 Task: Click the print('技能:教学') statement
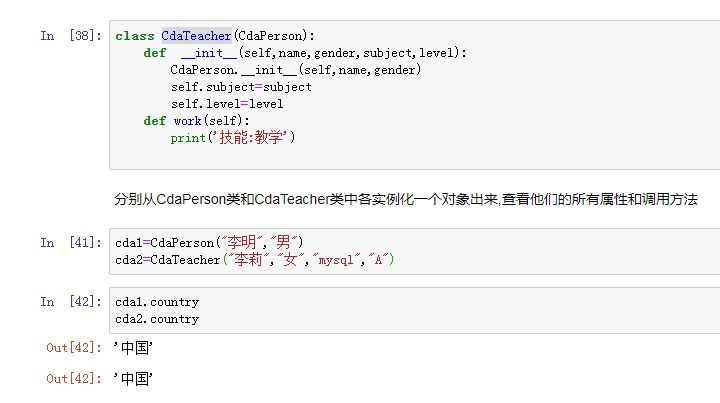coord(233,138)
